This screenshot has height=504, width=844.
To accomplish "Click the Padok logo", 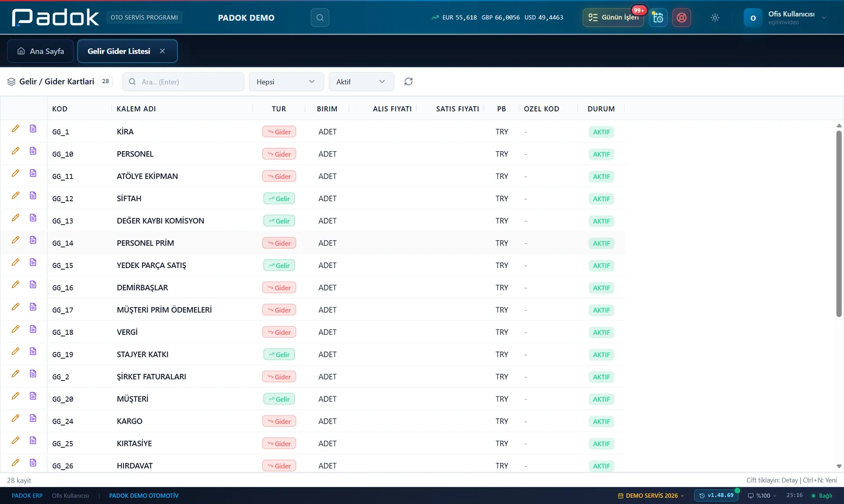I will point(55,18).
